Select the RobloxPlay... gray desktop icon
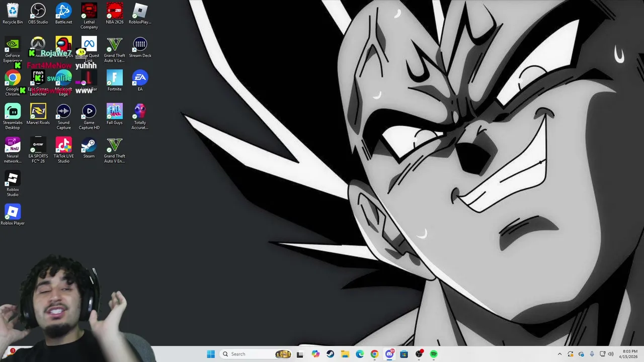Viewport: 644px width, 362px height. point(140,14)
